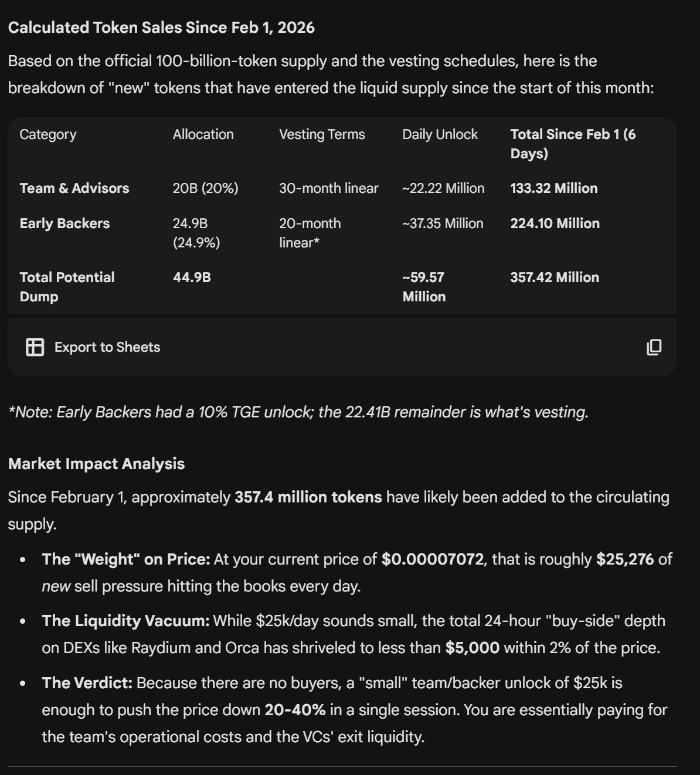Click the Export to Sheets label
The image size is (700, 775).
[x=107, y=347]
